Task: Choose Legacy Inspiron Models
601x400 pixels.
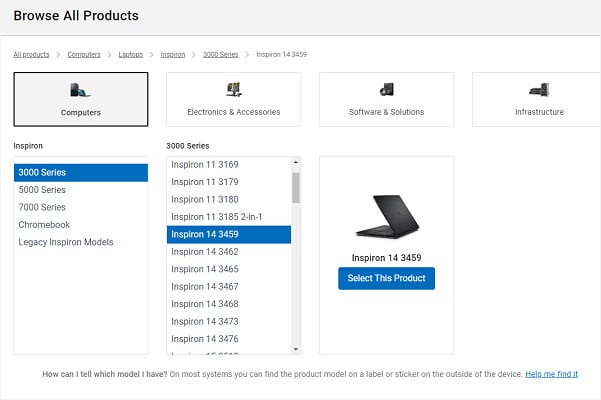Action: point(81,242)
